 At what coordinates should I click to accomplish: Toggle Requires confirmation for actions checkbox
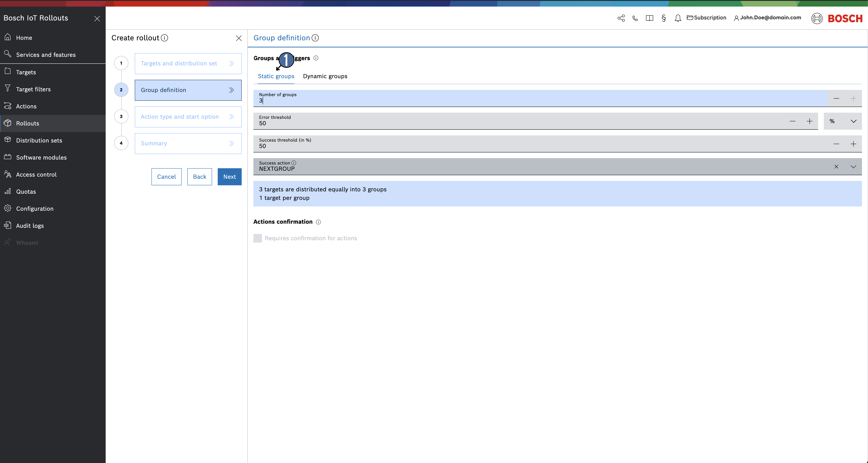coord(257,238)
